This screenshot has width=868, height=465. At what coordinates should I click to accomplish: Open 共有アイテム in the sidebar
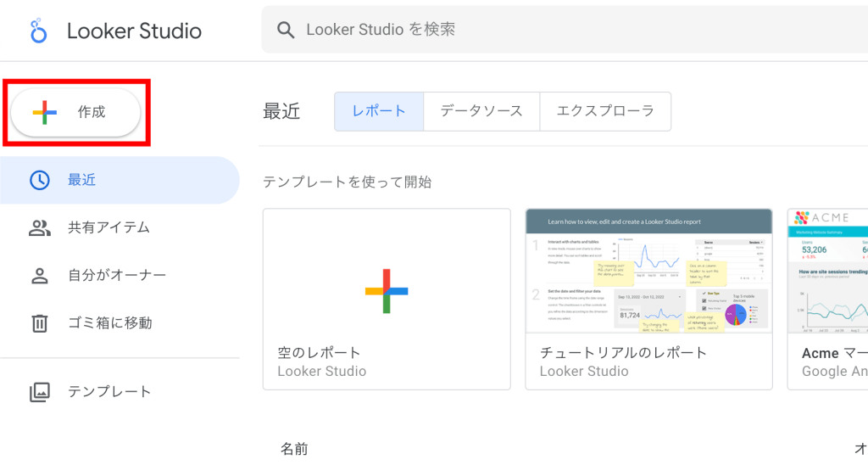pyautogui.click(x=120, y=227)
